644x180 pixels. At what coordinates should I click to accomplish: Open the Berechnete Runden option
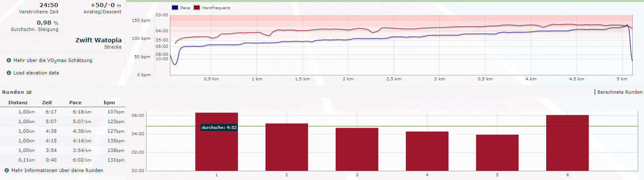pos(620,92)
